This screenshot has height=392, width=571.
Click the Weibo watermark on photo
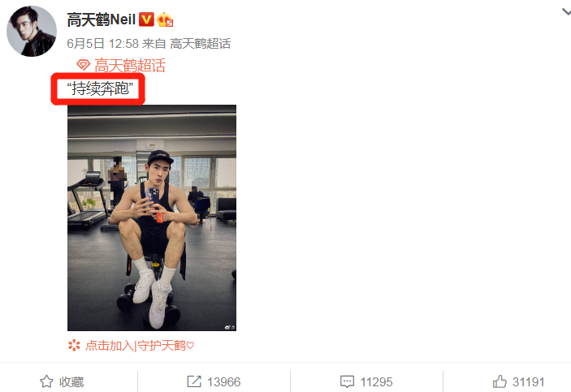point(229,327)
